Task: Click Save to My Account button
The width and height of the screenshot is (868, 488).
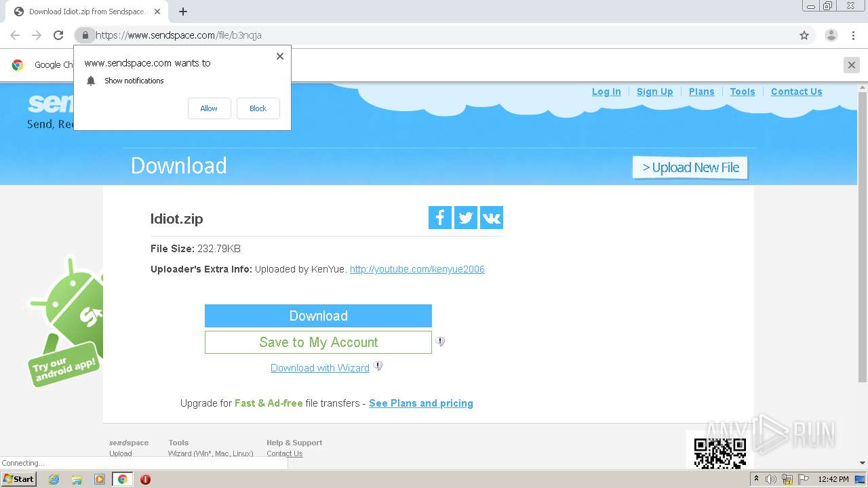Action: click(318, 342)
